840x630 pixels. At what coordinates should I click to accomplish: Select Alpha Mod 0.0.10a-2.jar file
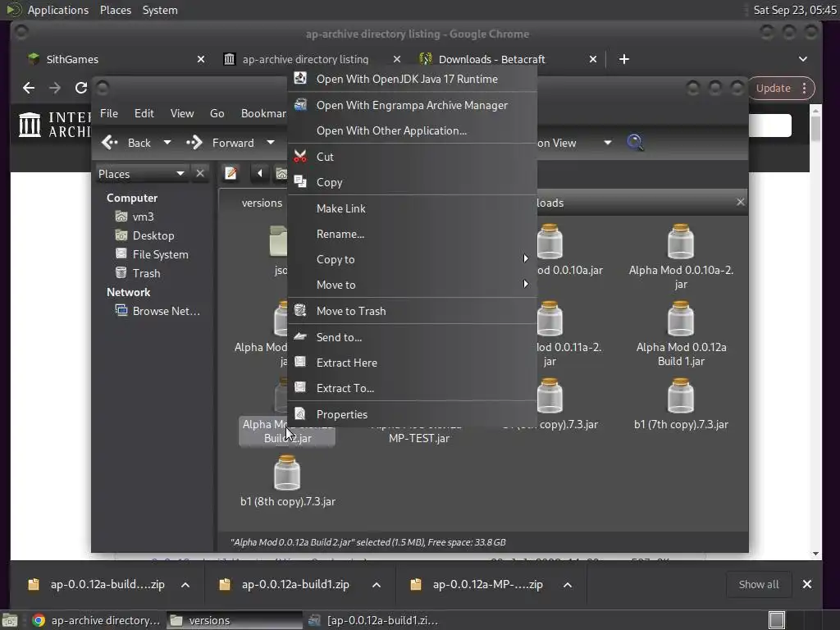tap(681, 257)
